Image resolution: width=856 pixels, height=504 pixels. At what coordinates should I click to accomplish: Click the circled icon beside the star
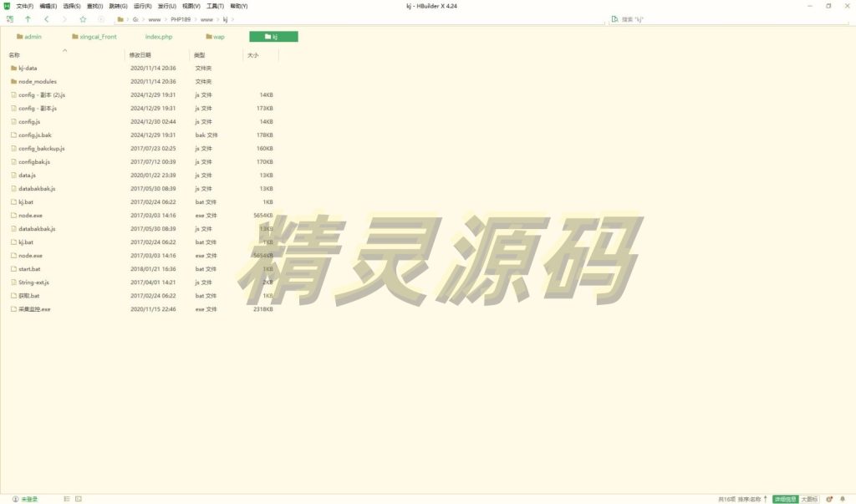101,19
